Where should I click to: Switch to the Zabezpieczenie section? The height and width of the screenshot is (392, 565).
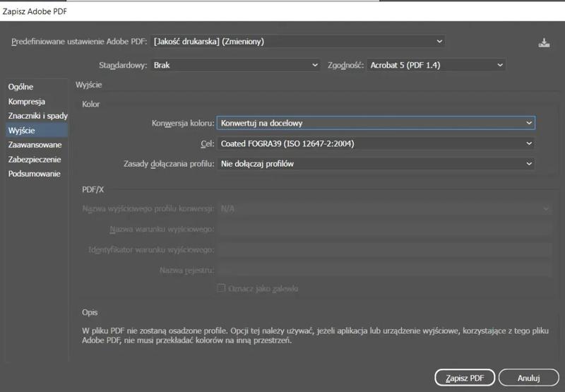tap(35, 160)
